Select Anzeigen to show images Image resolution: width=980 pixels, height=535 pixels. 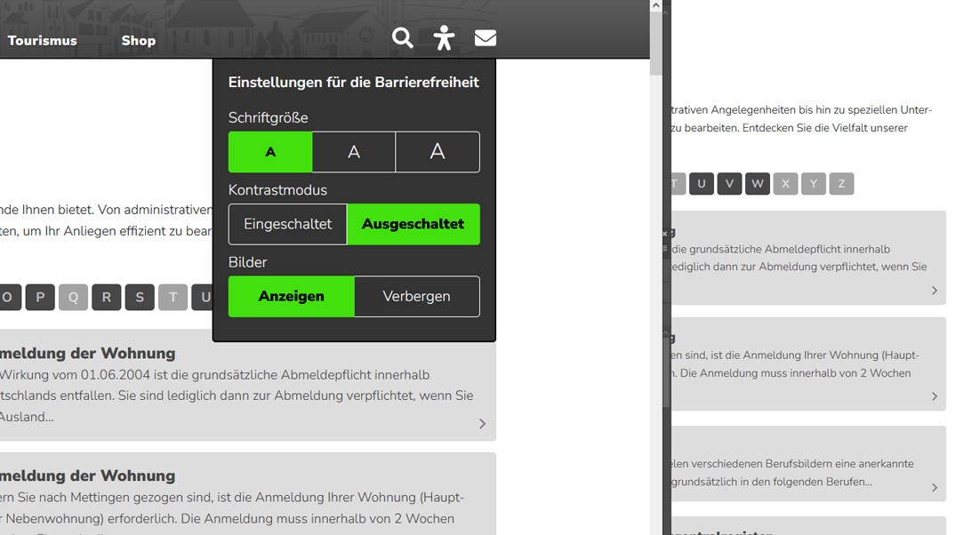pos(292,296)
